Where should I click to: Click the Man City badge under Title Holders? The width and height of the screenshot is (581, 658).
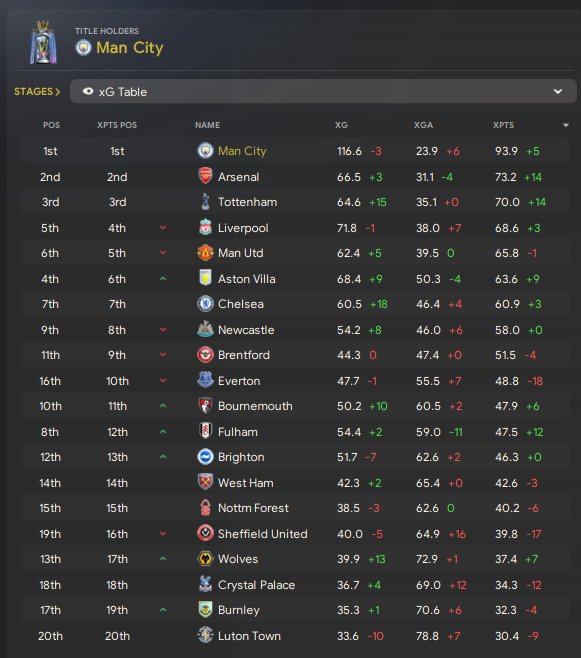83,47
